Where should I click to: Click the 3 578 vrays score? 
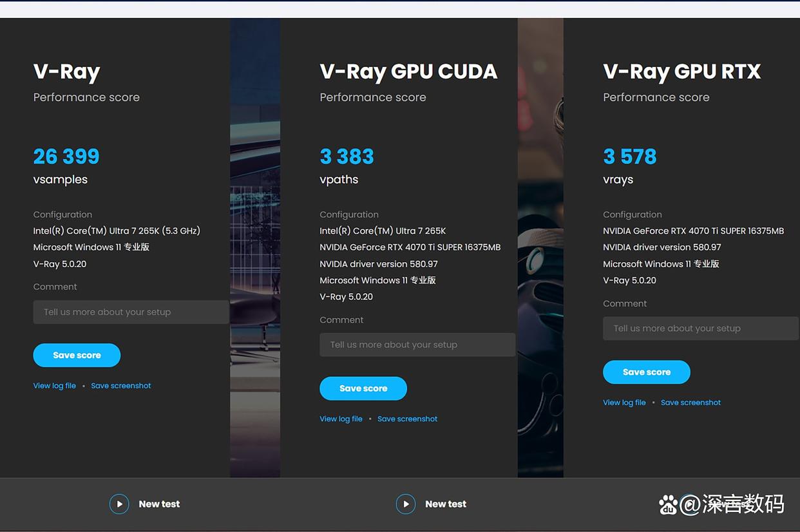coord(629,157)
